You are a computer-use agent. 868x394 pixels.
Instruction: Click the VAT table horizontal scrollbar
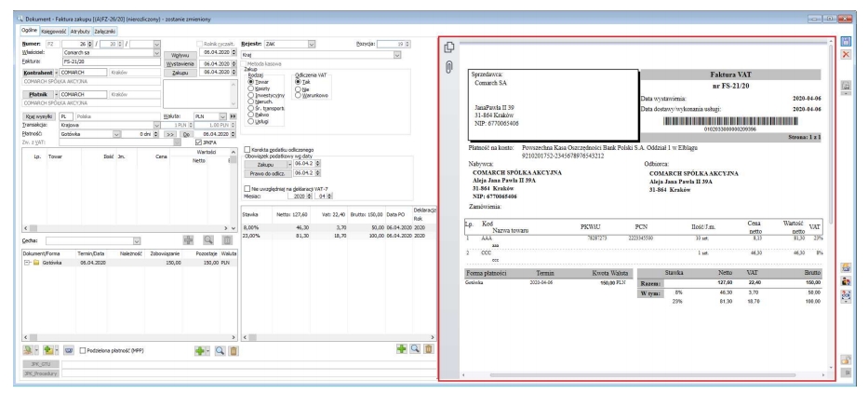click(x=339, y=337)
